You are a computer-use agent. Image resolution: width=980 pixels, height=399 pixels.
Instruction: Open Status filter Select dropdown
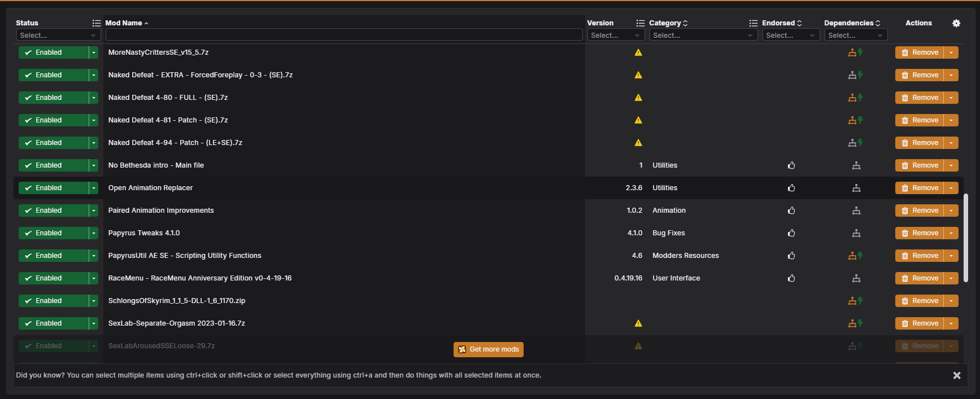[58, 35]
